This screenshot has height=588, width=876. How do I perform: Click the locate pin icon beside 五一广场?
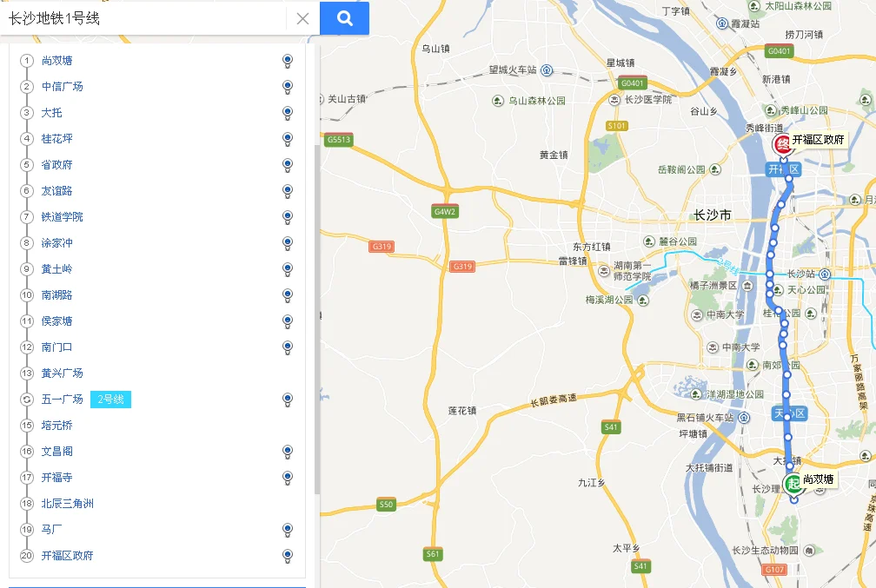click(287, 400)
